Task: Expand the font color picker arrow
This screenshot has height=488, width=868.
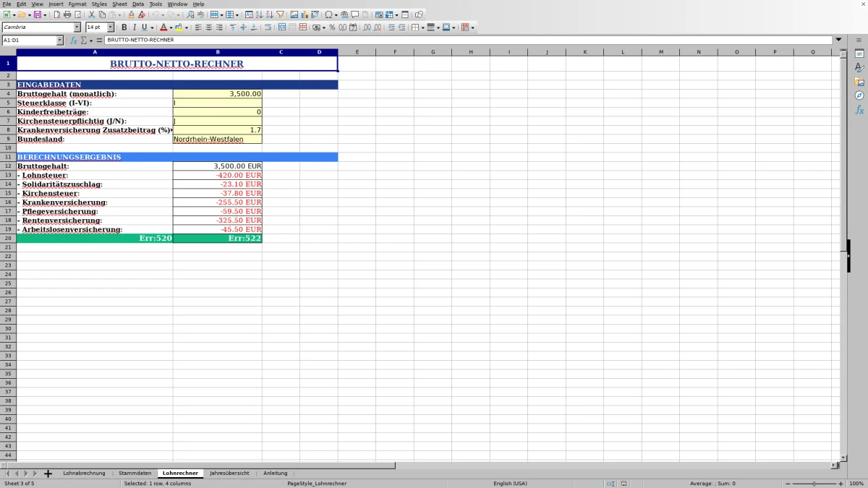Action: [171, 27]
